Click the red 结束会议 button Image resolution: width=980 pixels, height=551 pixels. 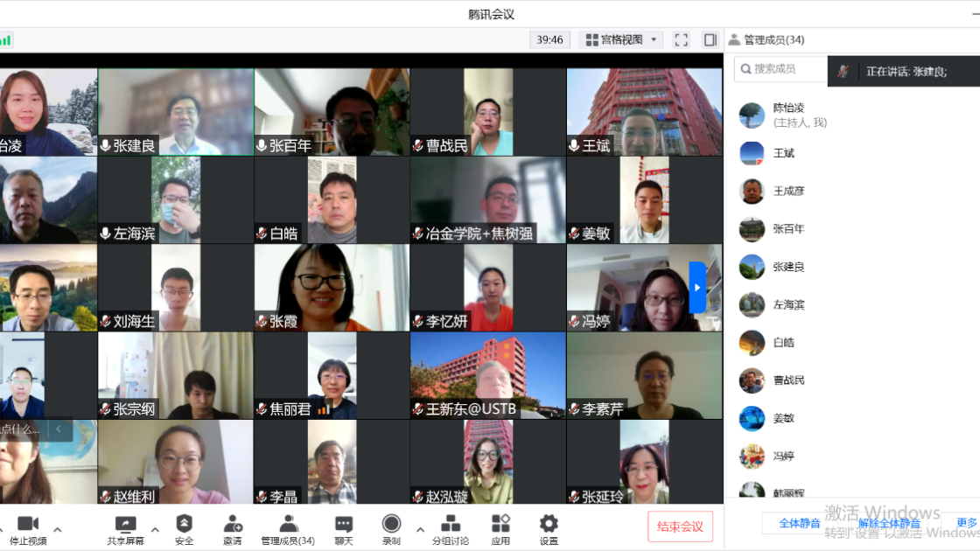[680, 527]
